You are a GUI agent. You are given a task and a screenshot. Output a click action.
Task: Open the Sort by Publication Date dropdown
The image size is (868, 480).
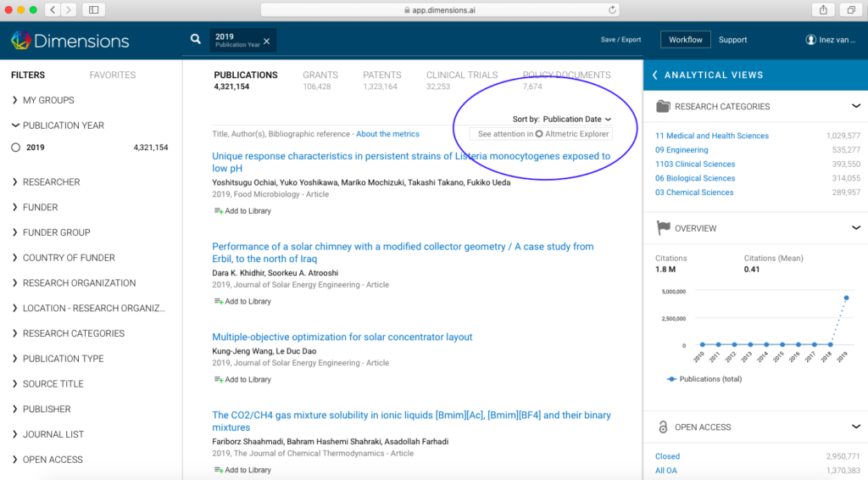576,120
